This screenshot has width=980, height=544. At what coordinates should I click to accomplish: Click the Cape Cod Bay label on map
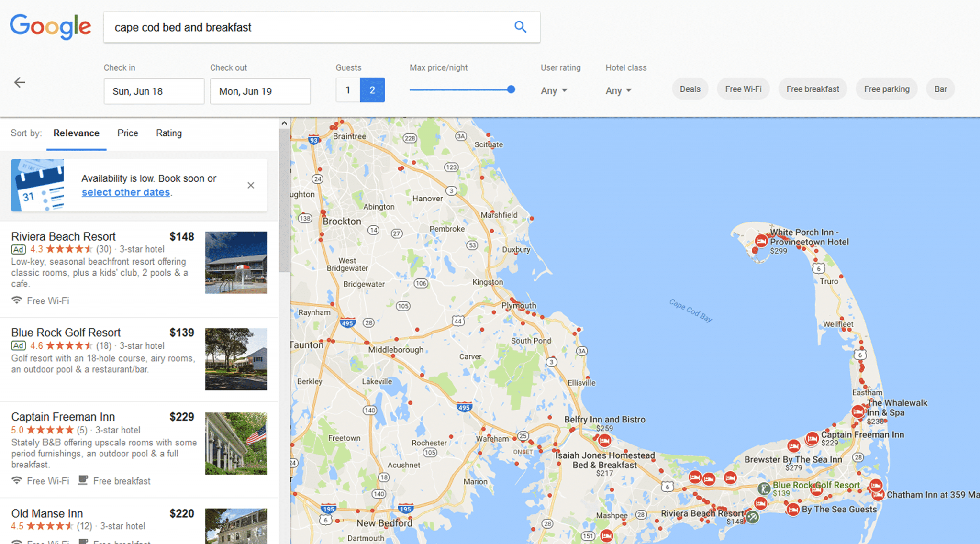(x=690, y=311)
